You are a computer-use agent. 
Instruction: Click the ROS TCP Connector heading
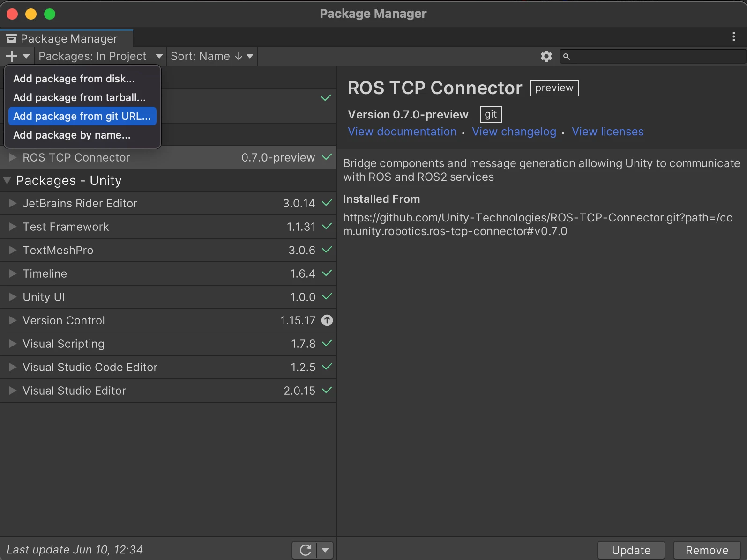click(435, 88)
